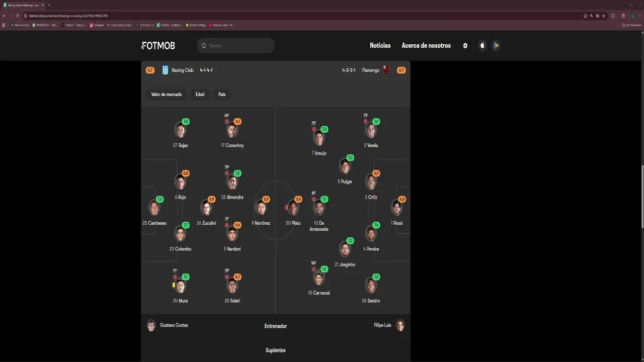644x362 pixels.
Task: Bookmark this page with star icon
Action: 603,16
